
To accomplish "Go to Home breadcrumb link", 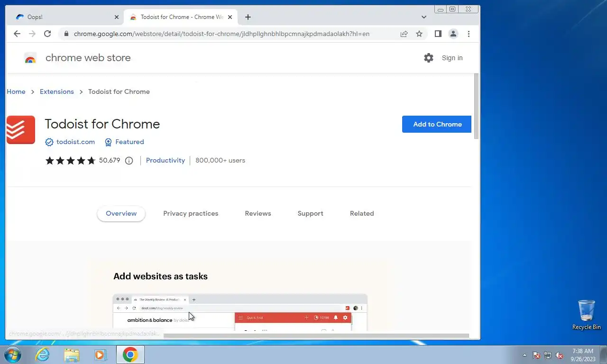I will pos(16,92).
